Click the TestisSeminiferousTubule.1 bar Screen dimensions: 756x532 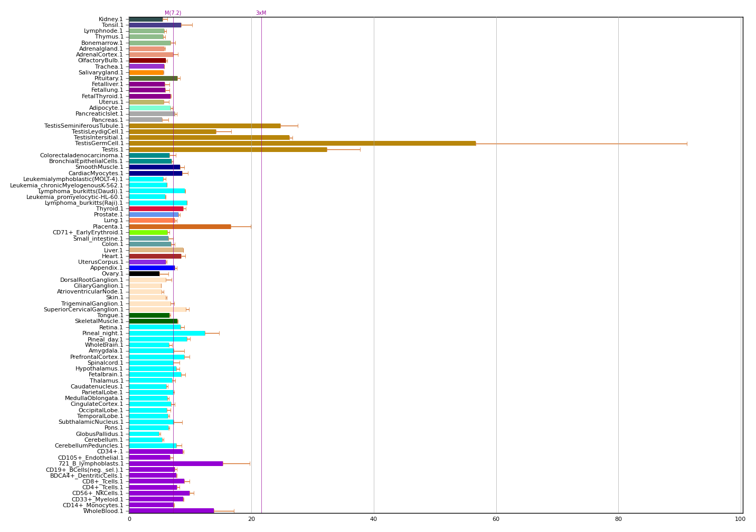tap(204, 126)
